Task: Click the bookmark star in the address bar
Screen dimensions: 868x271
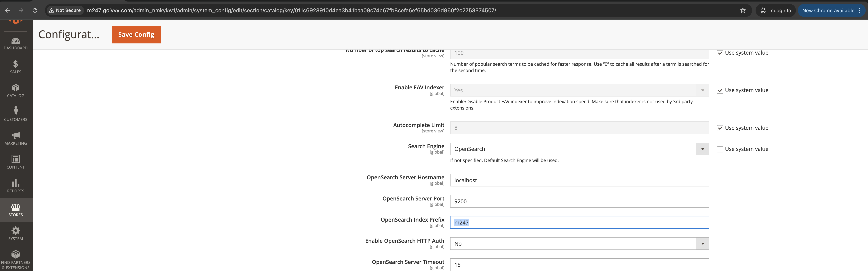Action: point(743,10)
